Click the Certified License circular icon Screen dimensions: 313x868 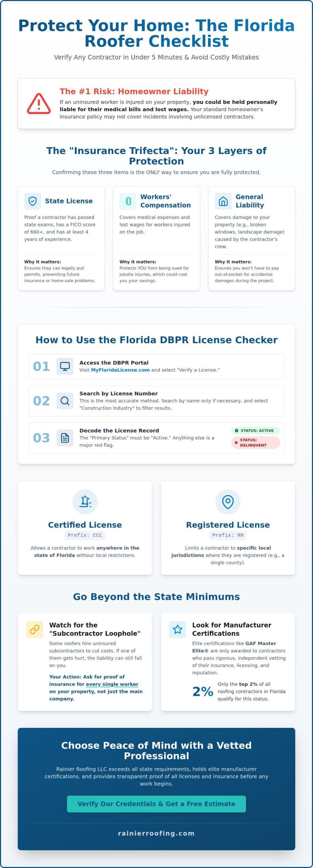85,501
